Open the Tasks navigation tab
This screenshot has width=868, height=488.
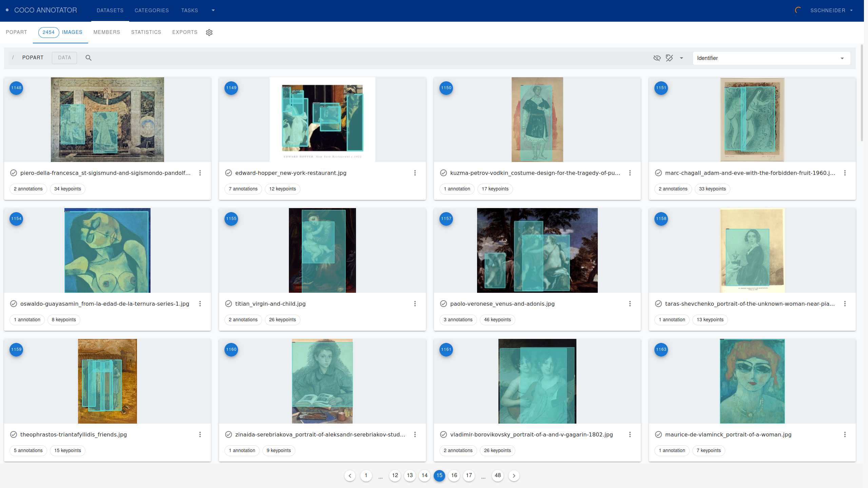point(190,11)
